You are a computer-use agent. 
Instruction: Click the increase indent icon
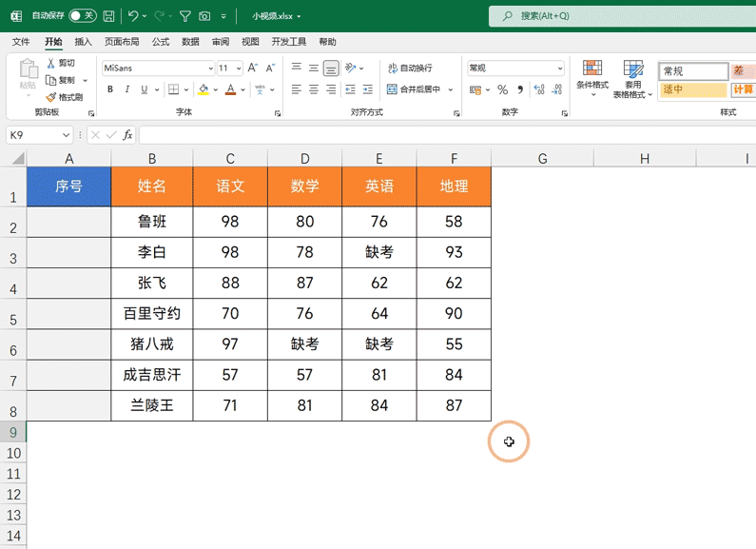[x=368, y=89]
